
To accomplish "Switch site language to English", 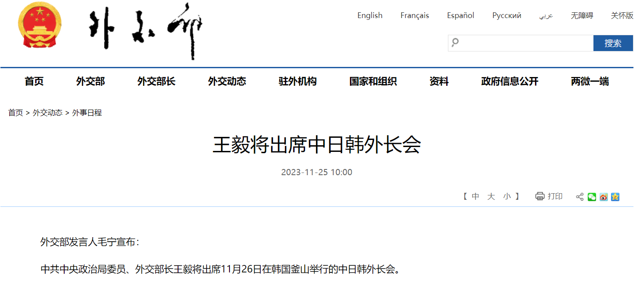I will 370,15.
